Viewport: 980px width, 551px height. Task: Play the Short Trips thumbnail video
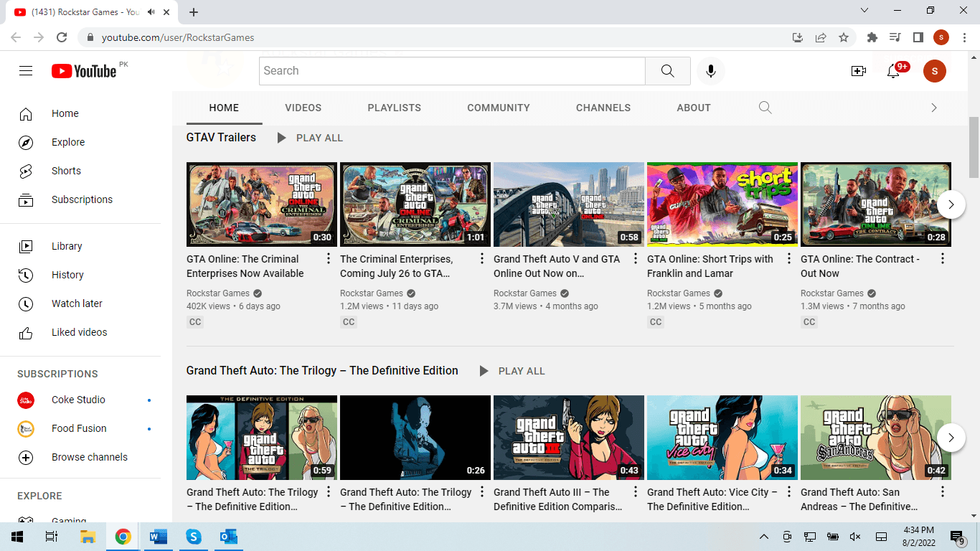722,204
